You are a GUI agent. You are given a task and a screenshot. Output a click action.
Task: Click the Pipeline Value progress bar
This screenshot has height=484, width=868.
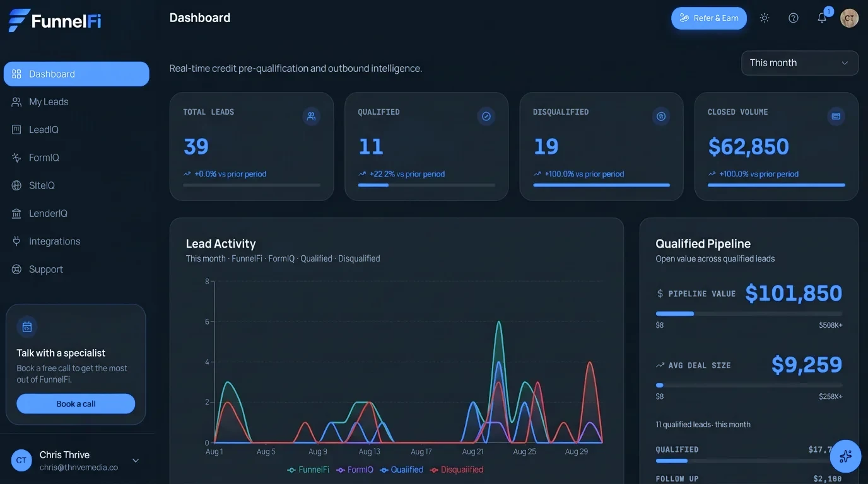(x=749, y=313)
